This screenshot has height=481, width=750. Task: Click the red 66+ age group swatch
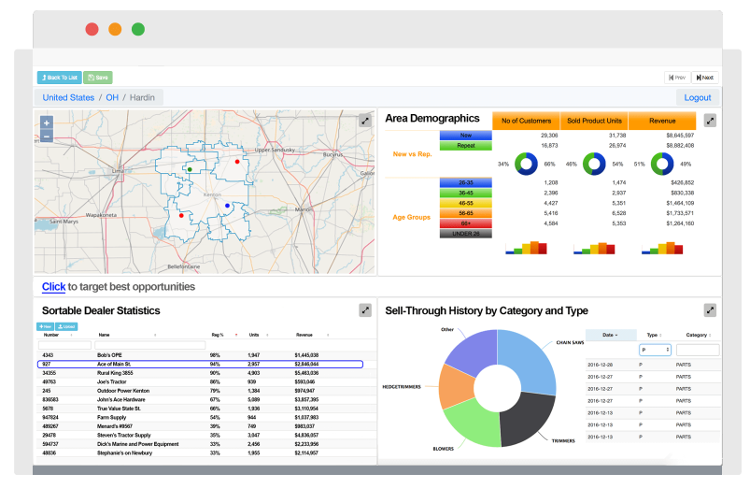coord(466,223)
